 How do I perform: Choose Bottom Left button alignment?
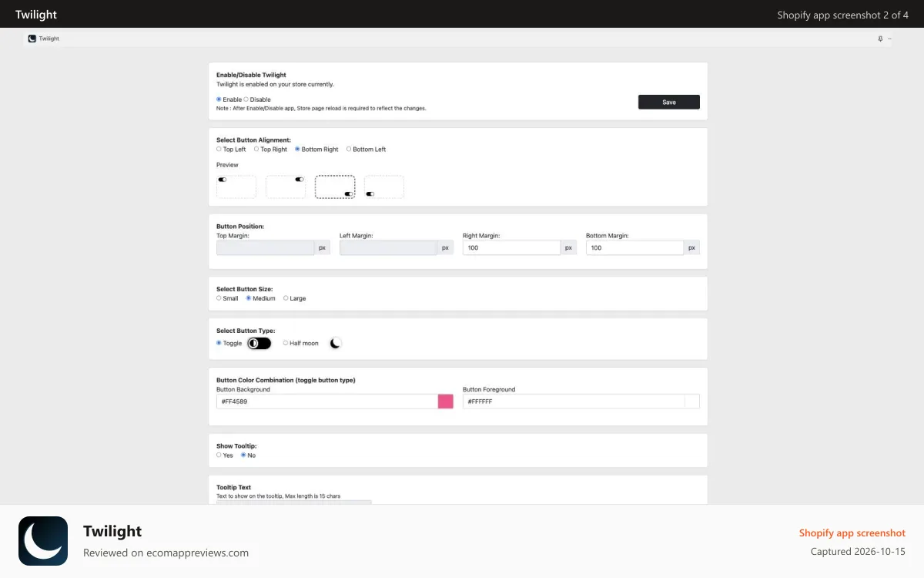(x=349, y=149)
